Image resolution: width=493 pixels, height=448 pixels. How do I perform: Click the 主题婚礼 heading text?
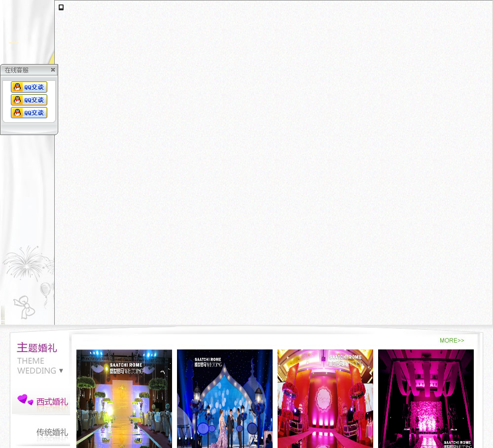[37, 348]
